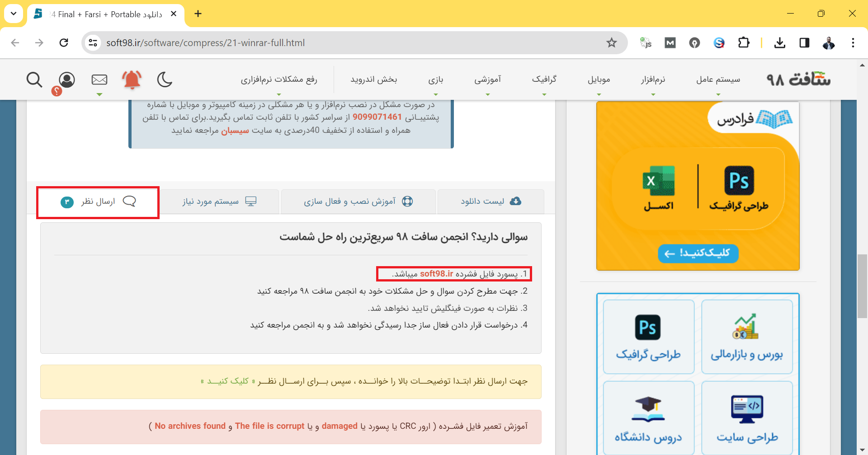This screenshot has height=455, width=868.
Task: Click the green کلیک کنید link
Action: click(228, 381)
